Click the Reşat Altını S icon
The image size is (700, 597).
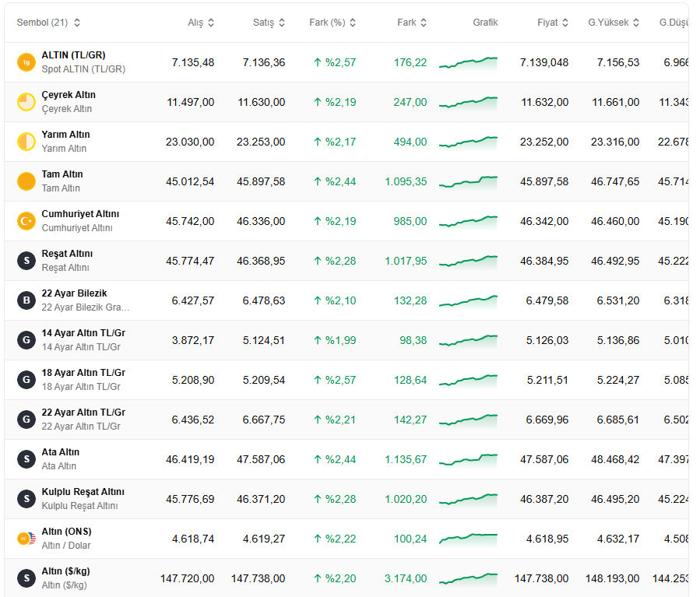click(26, 261)
